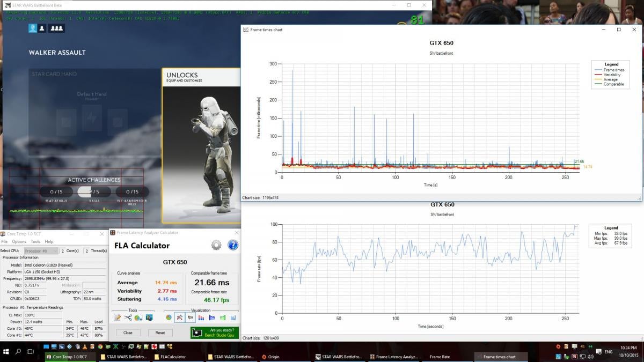Open FLA Calculator settings gear
Image resolution: width=644 pixels, height=362 pixels.
(x=216, y=246)
